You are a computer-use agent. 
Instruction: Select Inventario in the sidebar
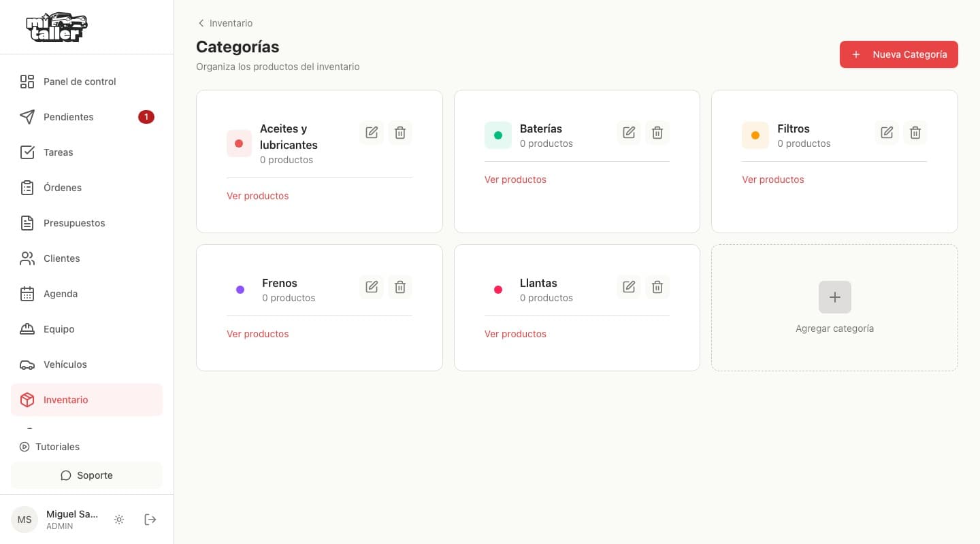pyautogui.click(x=86, y=400)
